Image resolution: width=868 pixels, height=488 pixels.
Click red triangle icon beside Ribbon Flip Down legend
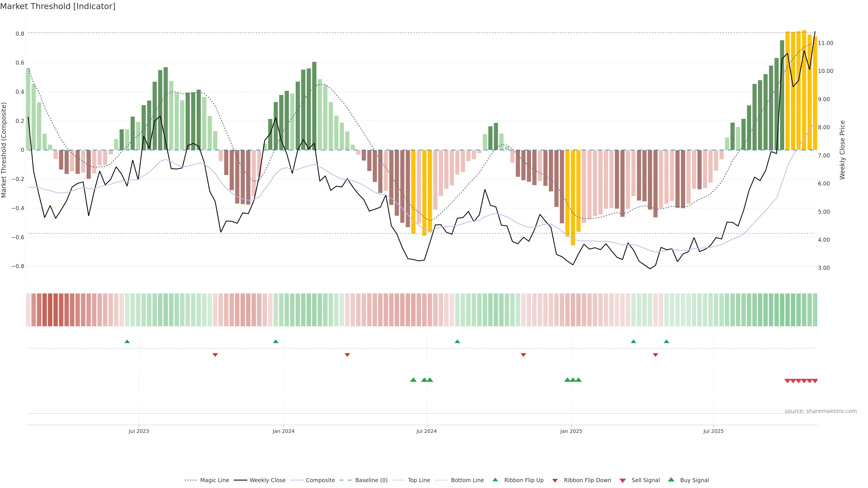click(555, 481)
